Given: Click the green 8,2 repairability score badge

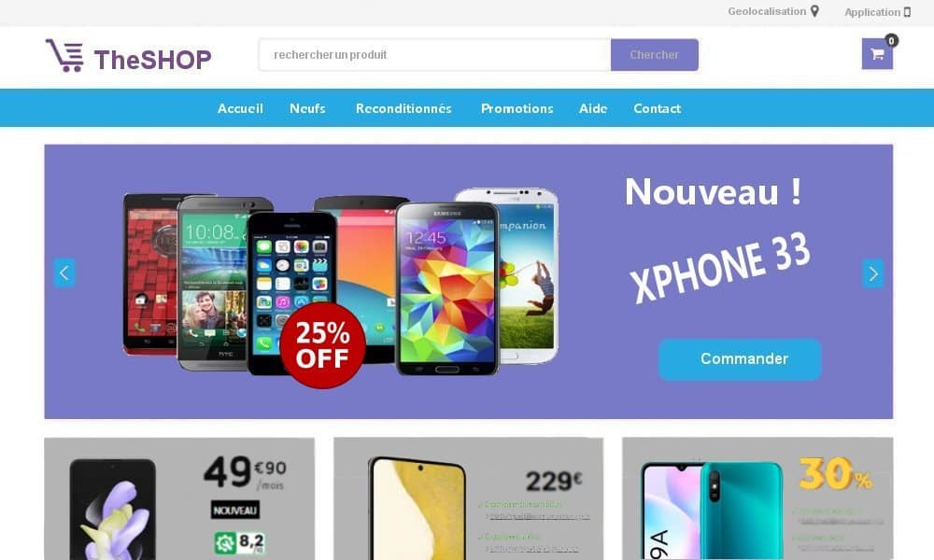Looking at the screenshot, I should (239, 543).
